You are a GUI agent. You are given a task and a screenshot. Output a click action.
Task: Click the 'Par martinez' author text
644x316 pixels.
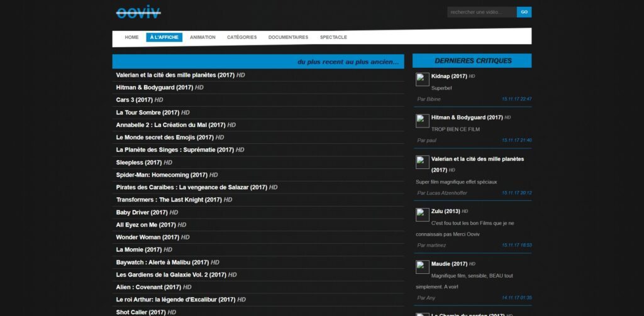pos(431,246)
